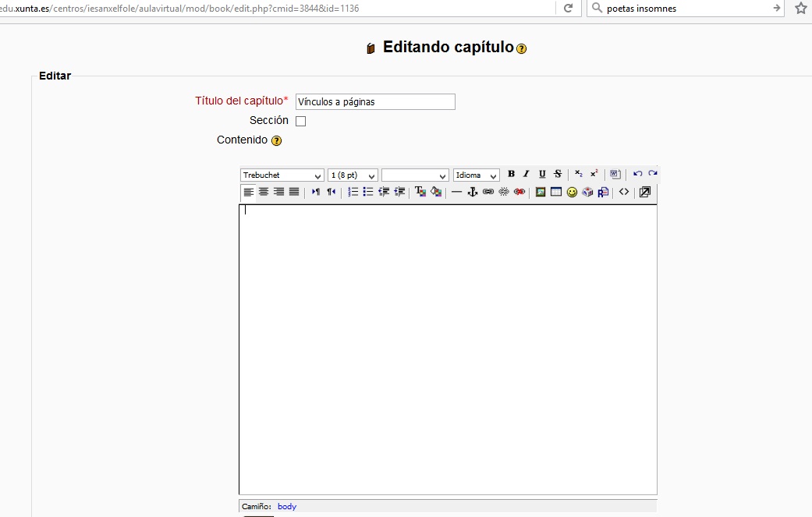Create an anchor in the content
Screen dimensions: 812x517
click(x=472, y=192)
